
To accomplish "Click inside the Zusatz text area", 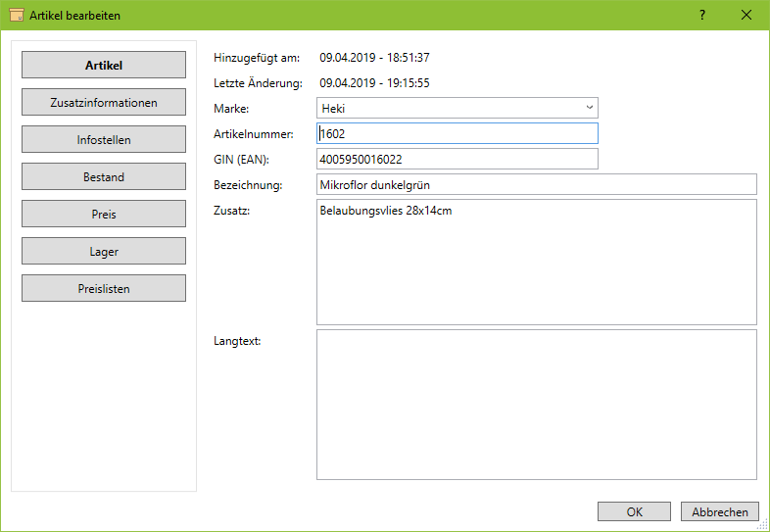I will click(536, 263).
